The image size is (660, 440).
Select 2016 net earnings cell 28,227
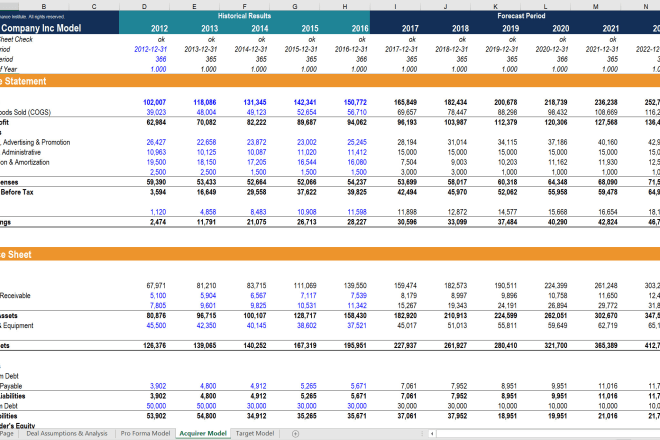tap(357, 222)
